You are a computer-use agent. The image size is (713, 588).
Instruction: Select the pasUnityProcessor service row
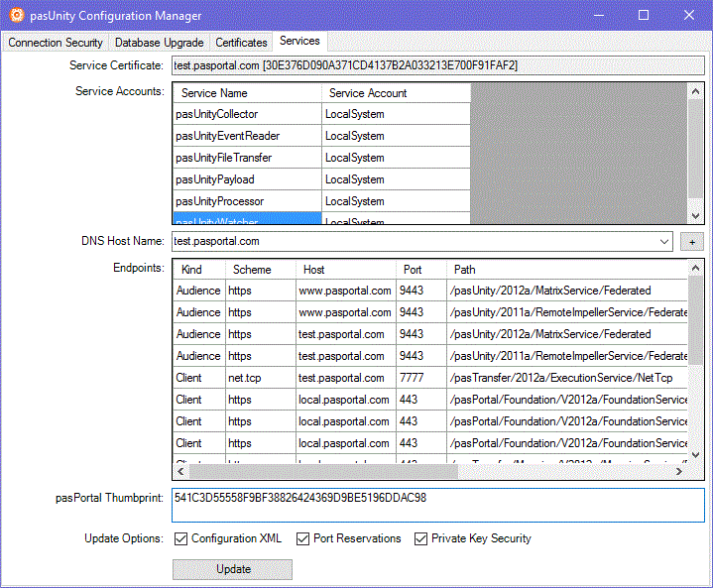coord(247,201)
